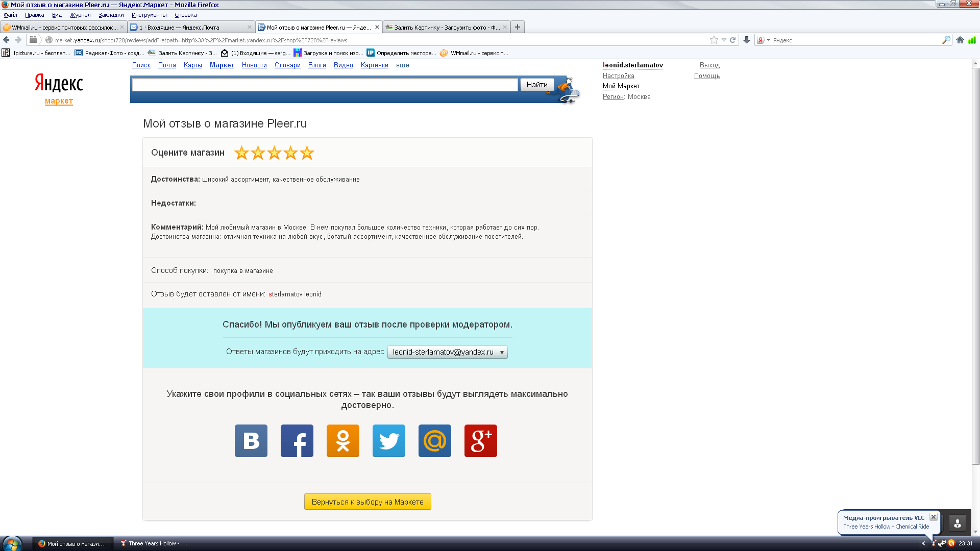Click the fifth rating star
Viewport: 980px width, 551px height.
[x=307, y=153]
